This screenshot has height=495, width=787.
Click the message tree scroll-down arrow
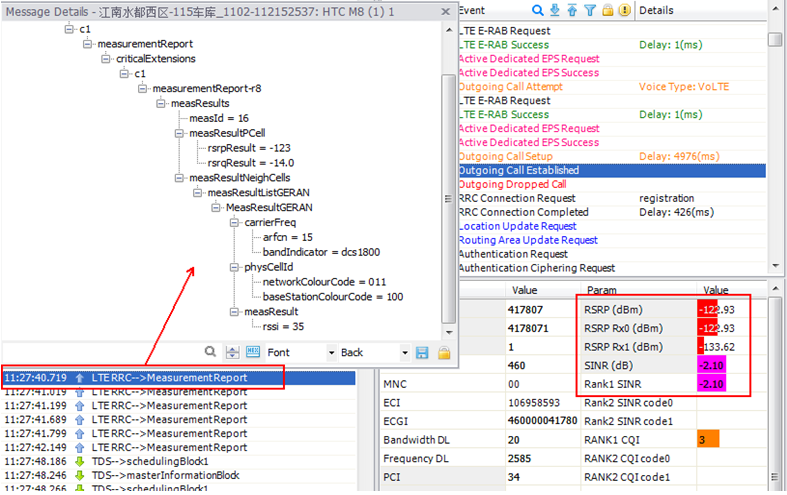coord(449,332)
